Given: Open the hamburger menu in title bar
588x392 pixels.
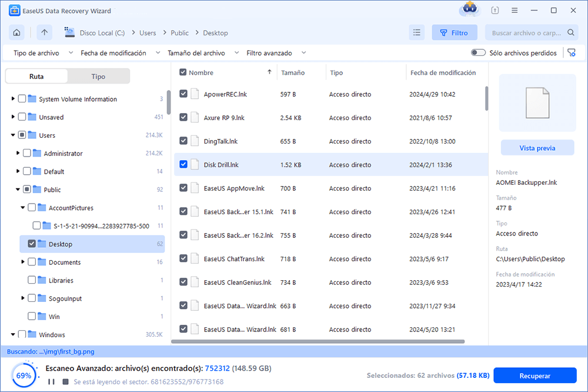Looking at the screenshot, I should coord(514,11).
